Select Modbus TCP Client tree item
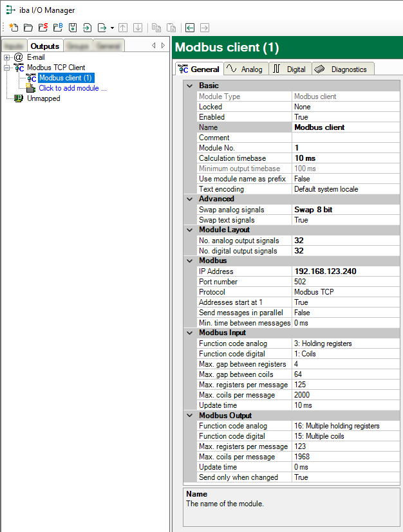403x532 pixels. click(x=56, y=68)
